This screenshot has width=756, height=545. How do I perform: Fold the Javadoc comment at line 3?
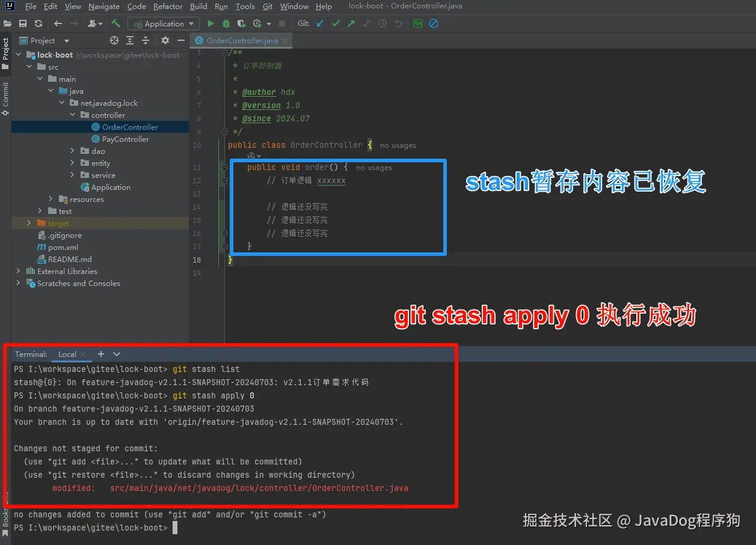click(224, 53)
